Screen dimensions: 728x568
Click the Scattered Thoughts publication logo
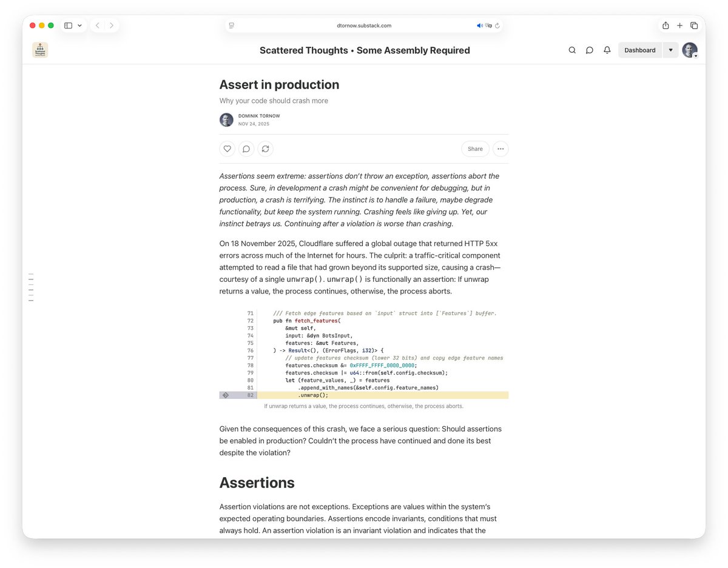coord(40,50)
